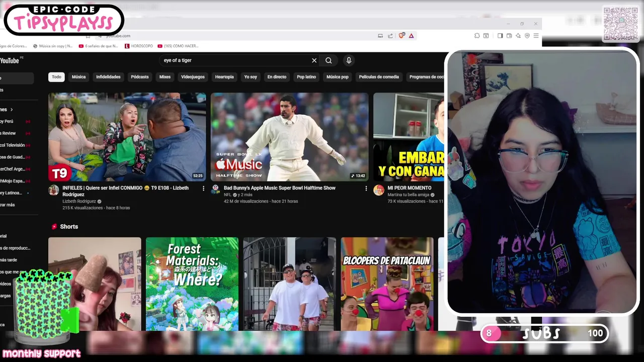The image size is (644, 362).
Task: Start voice search with the microphone icon
Action: point(349,60)
